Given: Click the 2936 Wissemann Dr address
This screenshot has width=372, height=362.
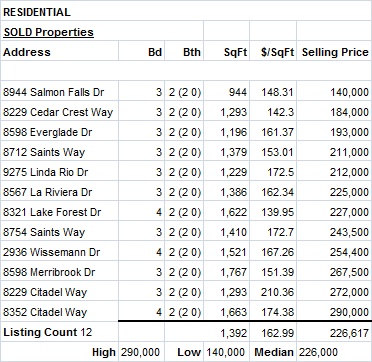Looking at the screenshot, I should [x=51, y=252].
